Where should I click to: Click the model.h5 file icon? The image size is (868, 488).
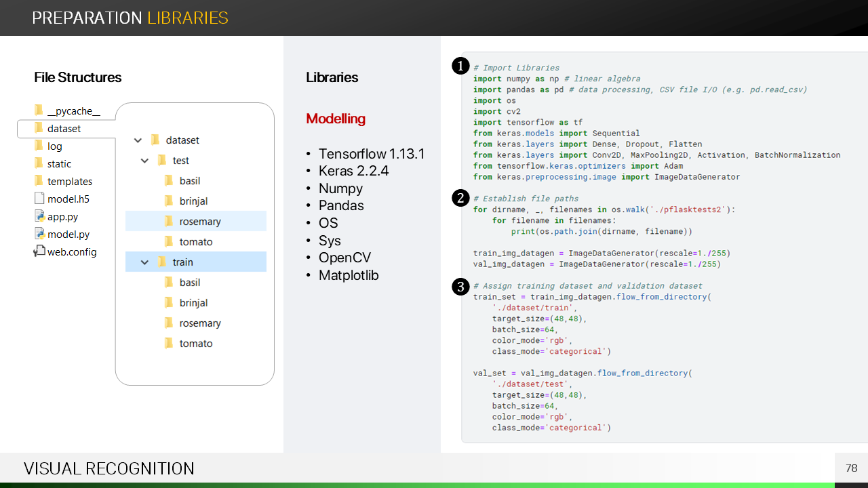(39, 199)
